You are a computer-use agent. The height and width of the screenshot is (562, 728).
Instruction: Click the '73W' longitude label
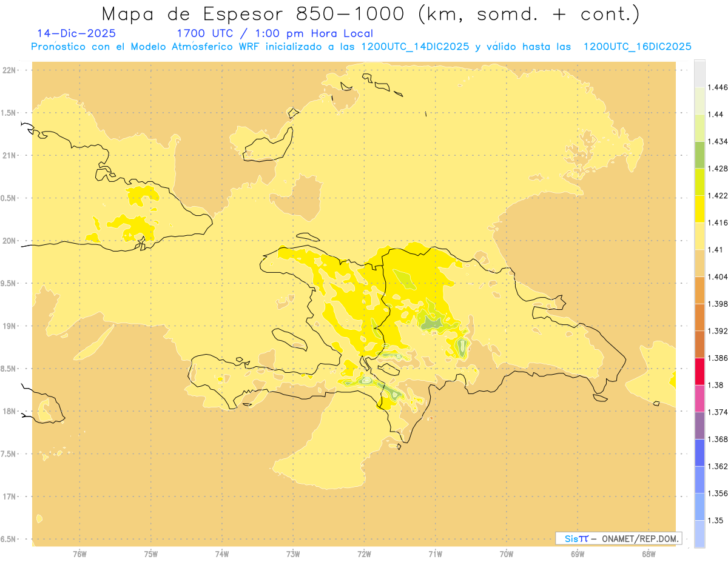pyautogui.click(x=293, y=554)
